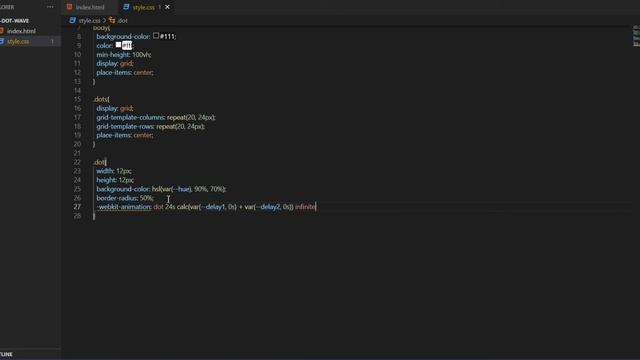
Task: Open index.html in the Explorer tree
Action: pos(21,31)
